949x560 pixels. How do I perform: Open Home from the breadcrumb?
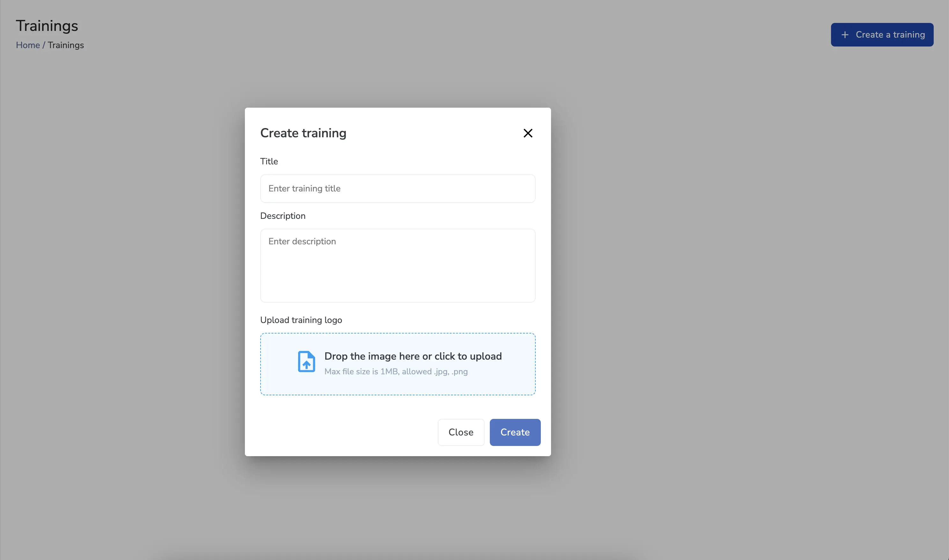click(x=28, y=45)
